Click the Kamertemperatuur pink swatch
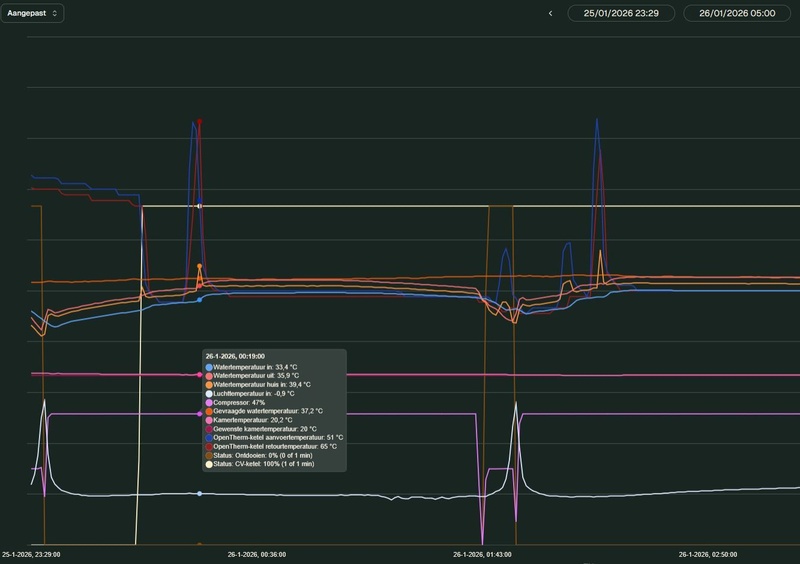800x564 pixels. click(x=209, y=420)
